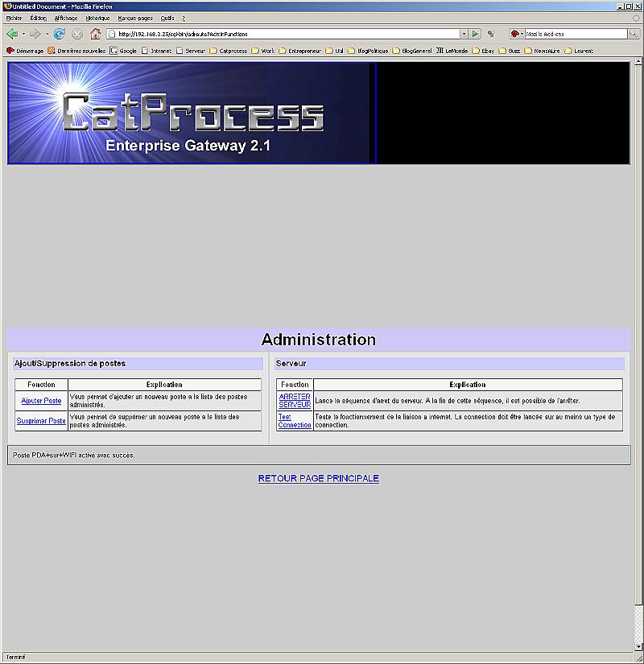644x664 pixels.
Task: Open the Édition menu
Action: (38, 19)
